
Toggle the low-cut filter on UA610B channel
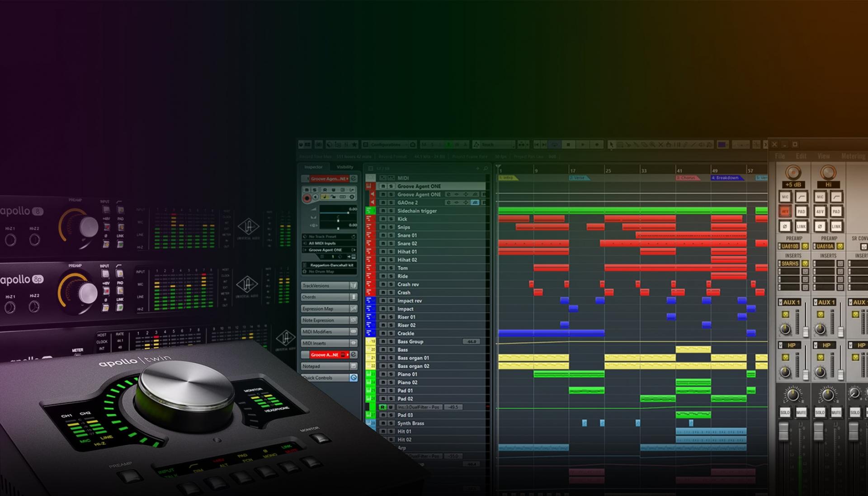click(x=801, y=197)
